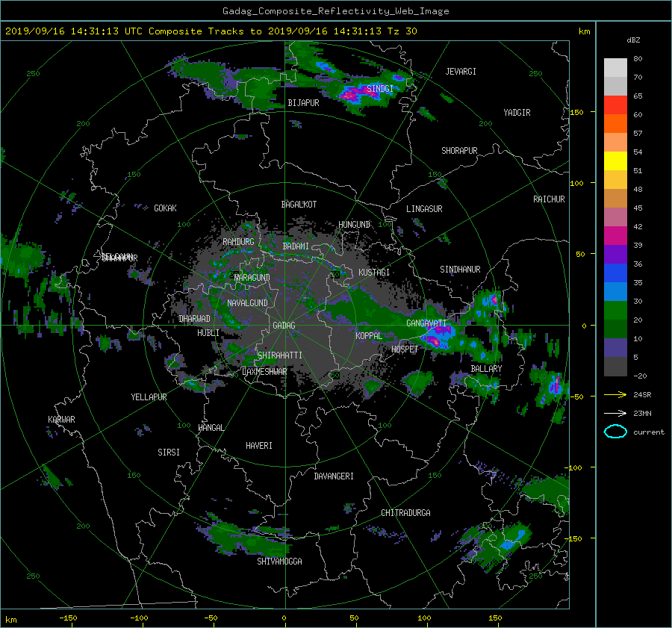This screenshot has width=672, height=628.
Task: Click the YELLAPUR city label
Action: pyautogui.click(x=149, y=397)
